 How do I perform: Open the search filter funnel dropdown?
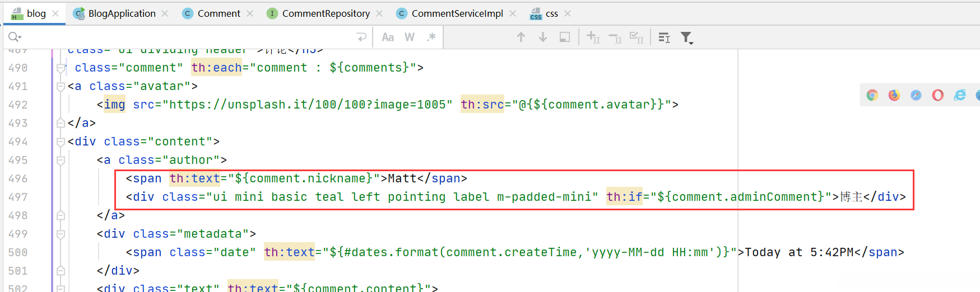coord(687,37)
